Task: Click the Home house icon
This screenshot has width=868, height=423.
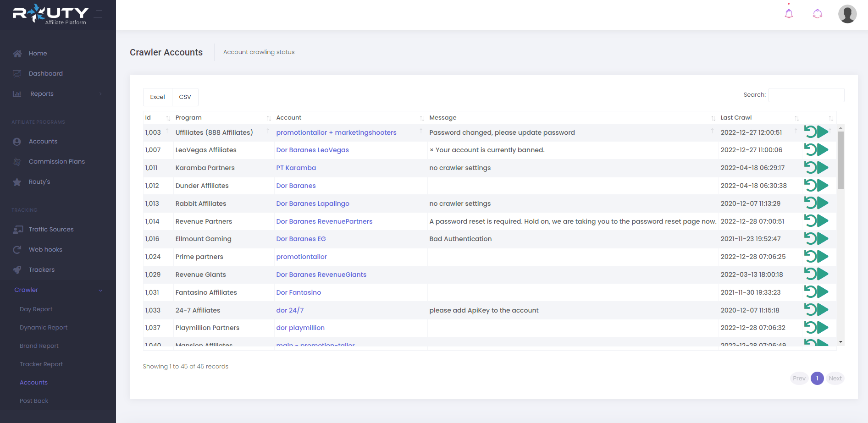Action: click(17, 54)
